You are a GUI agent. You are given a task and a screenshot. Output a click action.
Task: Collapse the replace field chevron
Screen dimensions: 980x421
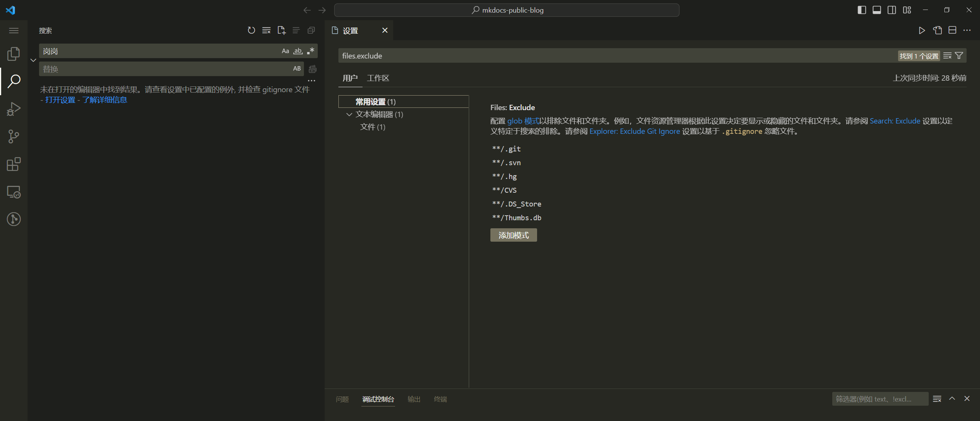click(33, 60)
